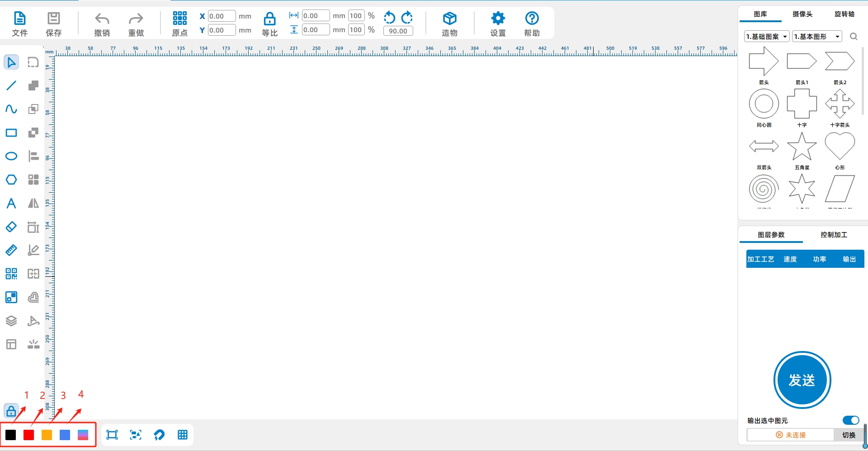
Task: Switch to the 摄像头 tab
Action: [802, 14]
